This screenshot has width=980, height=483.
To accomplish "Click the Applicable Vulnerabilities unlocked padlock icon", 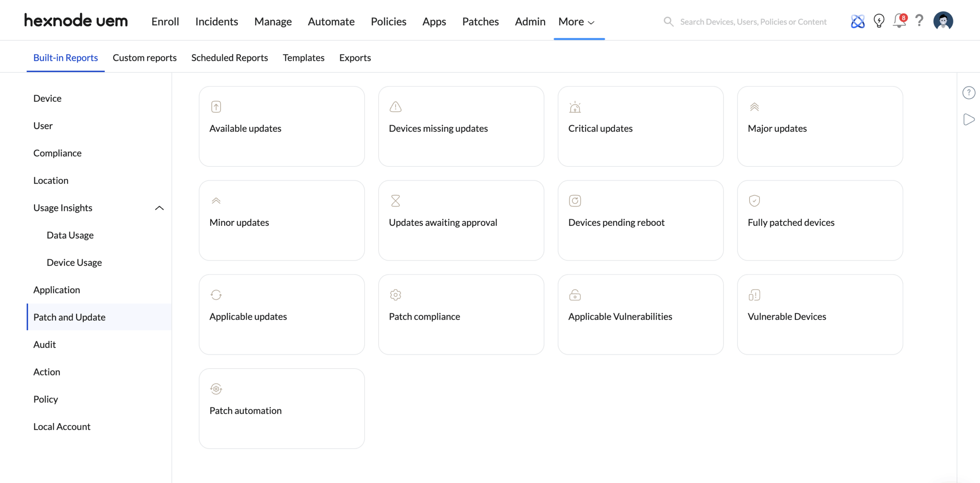I will [x=575, y=295].
